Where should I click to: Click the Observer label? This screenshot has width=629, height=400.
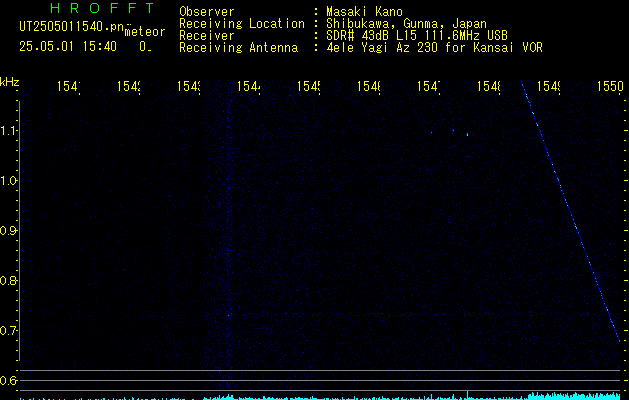point(207,12)
